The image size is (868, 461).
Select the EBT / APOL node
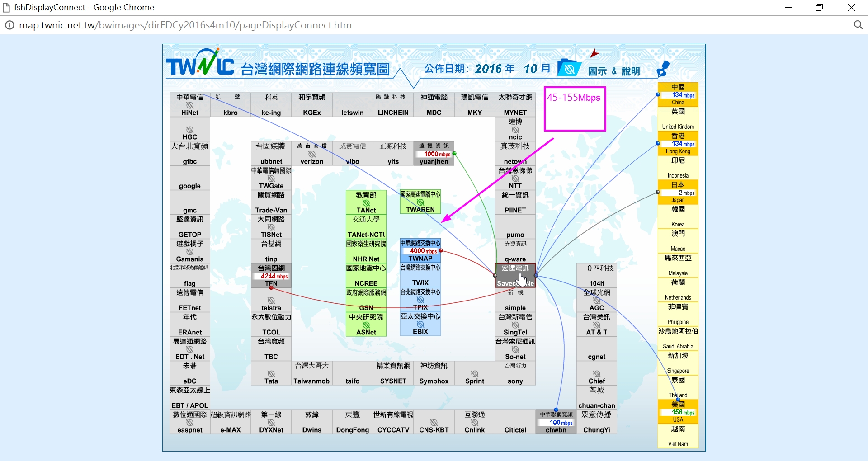[x=190, y=398]
